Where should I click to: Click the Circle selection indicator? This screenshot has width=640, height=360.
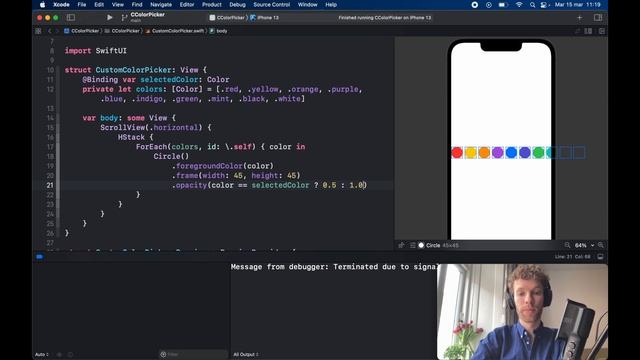point(438,245)
